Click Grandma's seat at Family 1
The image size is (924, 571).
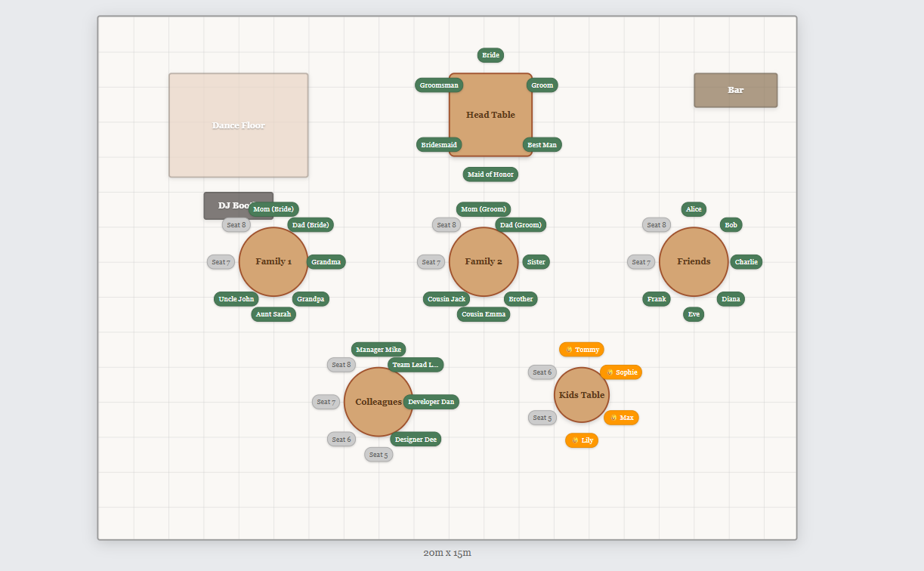pos(325,261)
